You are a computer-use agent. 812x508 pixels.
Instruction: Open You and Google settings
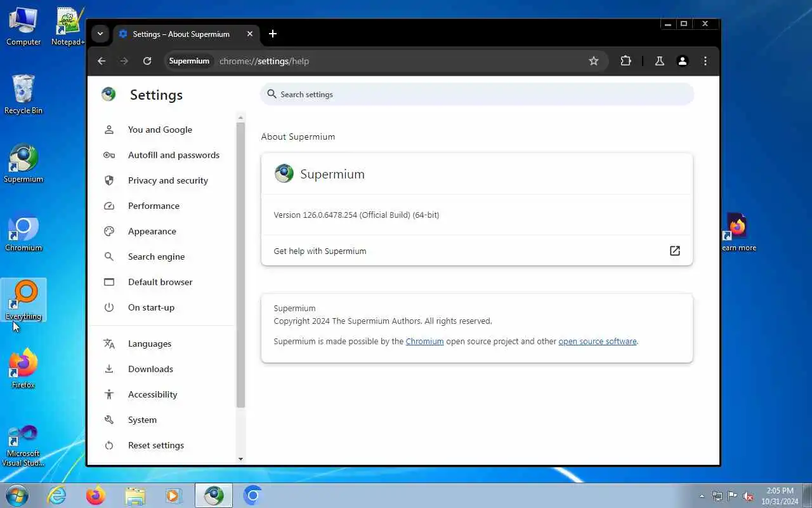tap(160, 130)
